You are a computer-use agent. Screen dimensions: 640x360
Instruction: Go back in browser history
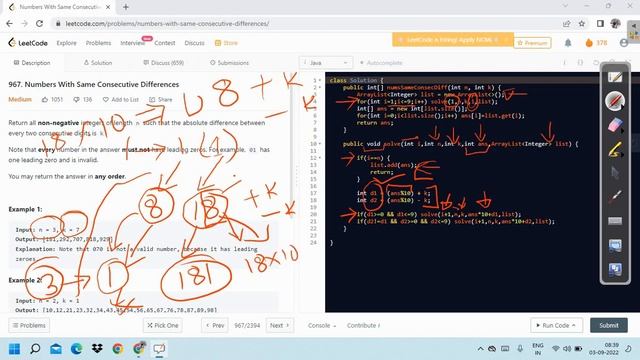coord(9,24)
